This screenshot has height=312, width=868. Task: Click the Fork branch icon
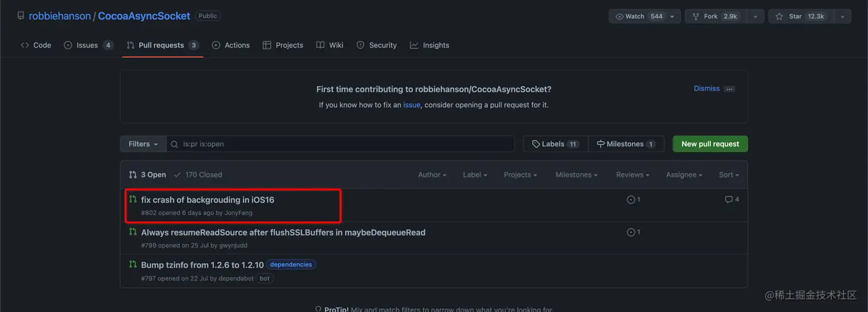(x=696, y=17)
